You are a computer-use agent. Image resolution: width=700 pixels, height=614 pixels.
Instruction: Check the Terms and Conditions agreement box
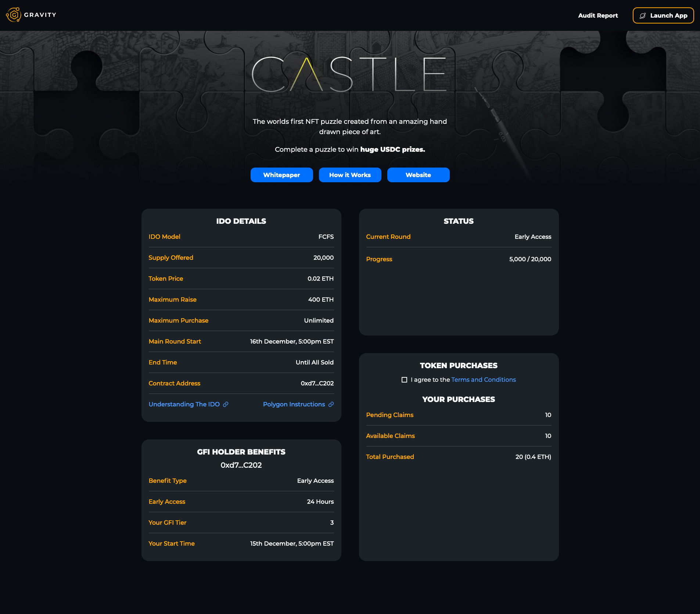(x=404, y=380)
